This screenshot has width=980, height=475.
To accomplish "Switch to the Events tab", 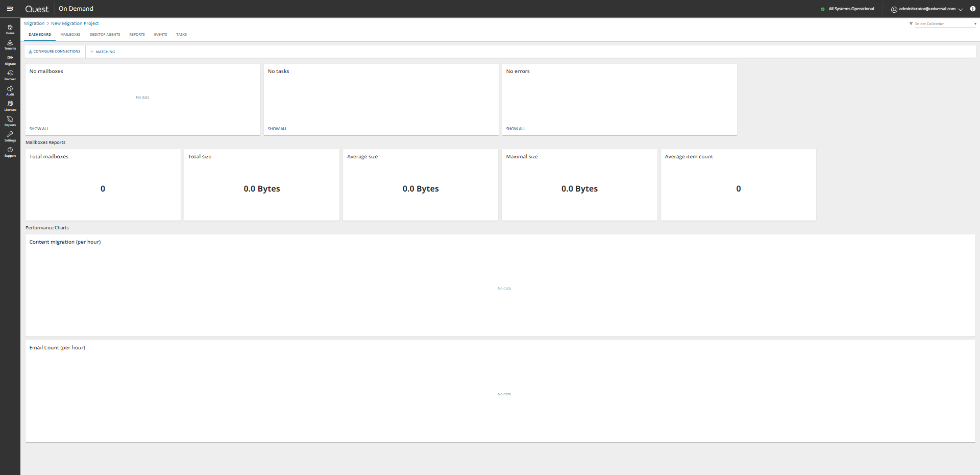I will tap(160, 35).
